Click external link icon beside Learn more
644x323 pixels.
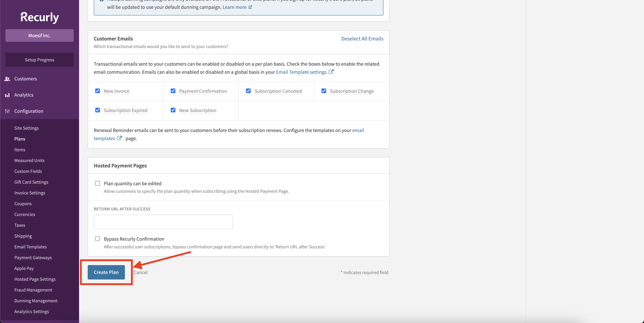[250, 7]
